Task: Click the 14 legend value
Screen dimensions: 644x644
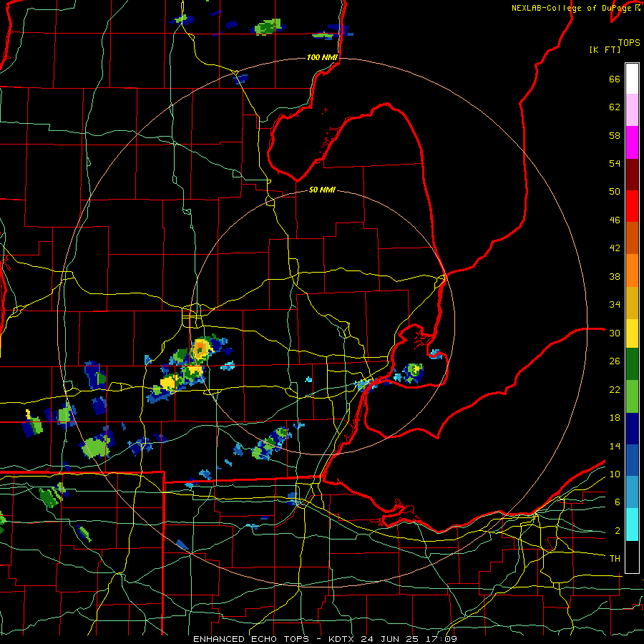Action: 615,446
